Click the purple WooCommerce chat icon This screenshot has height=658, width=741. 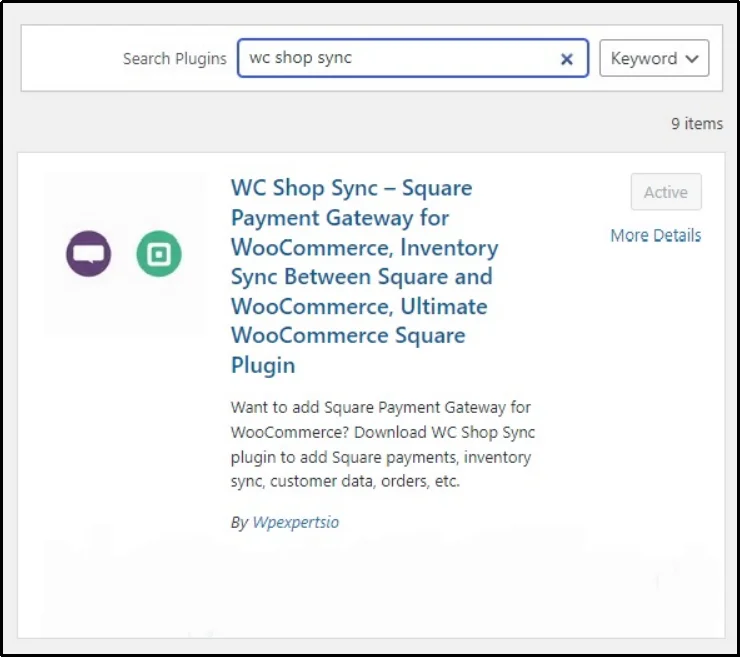[x=88, y=254]
